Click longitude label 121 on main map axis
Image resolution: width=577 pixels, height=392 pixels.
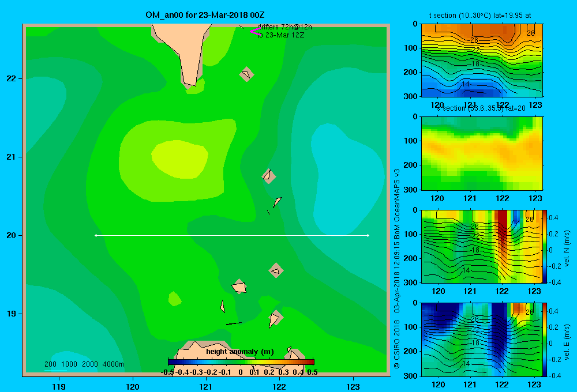point(206,386)
